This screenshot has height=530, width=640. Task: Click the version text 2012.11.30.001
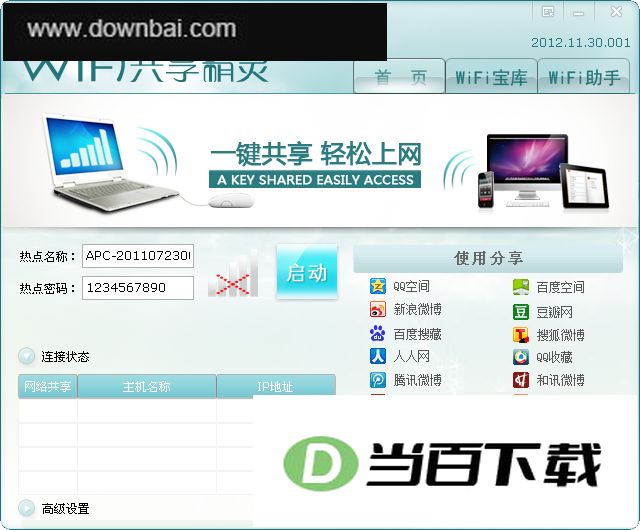pyautogui.click(x=580, y=42)
